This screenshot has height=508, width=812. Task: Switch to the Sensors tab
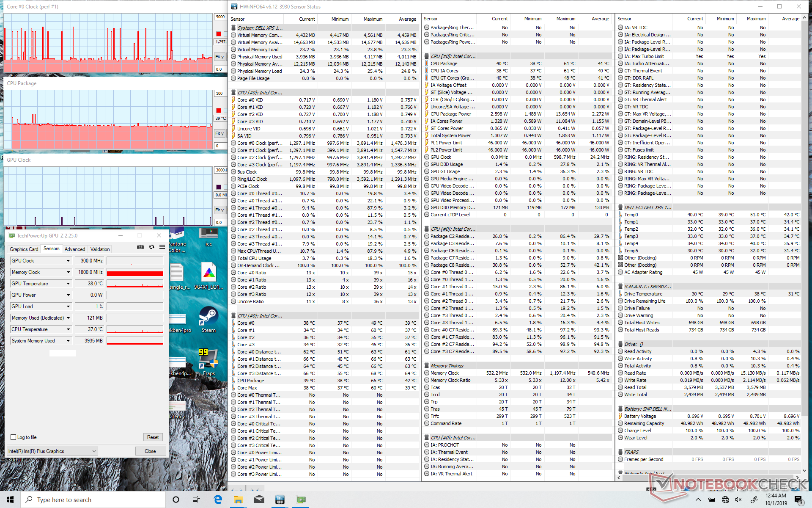tap(52, 249)
